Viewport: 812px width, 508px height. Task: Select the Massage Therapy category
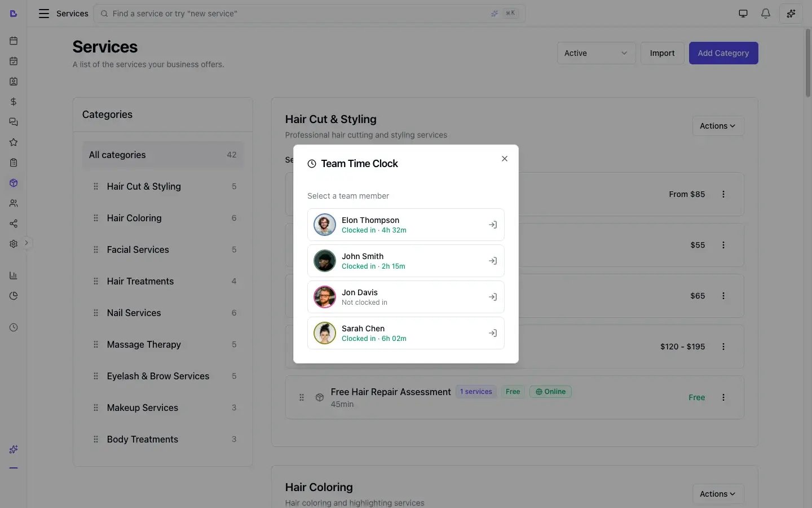(x=163, y=344)
